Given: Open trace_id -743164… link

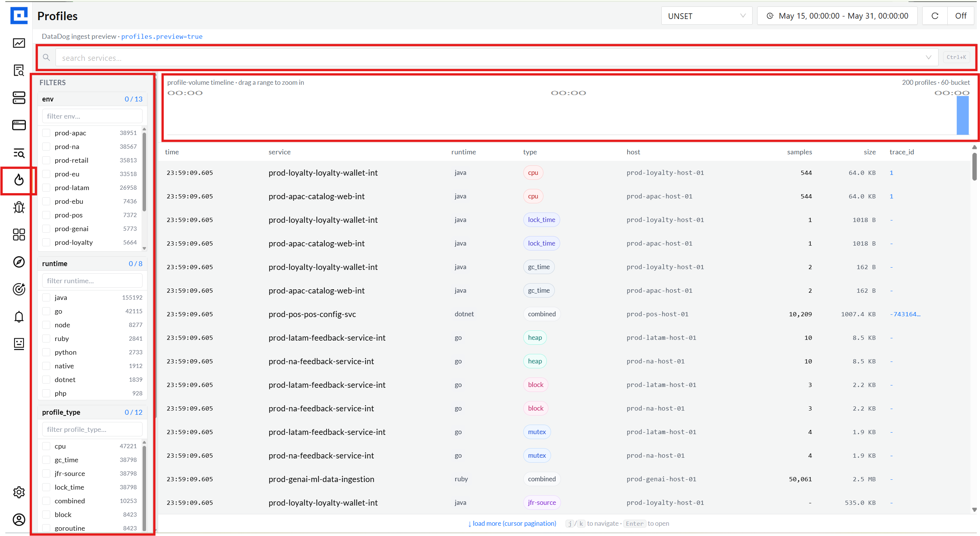Looking at the screenshot, I should pyautogui.click(x=905, y=314).
